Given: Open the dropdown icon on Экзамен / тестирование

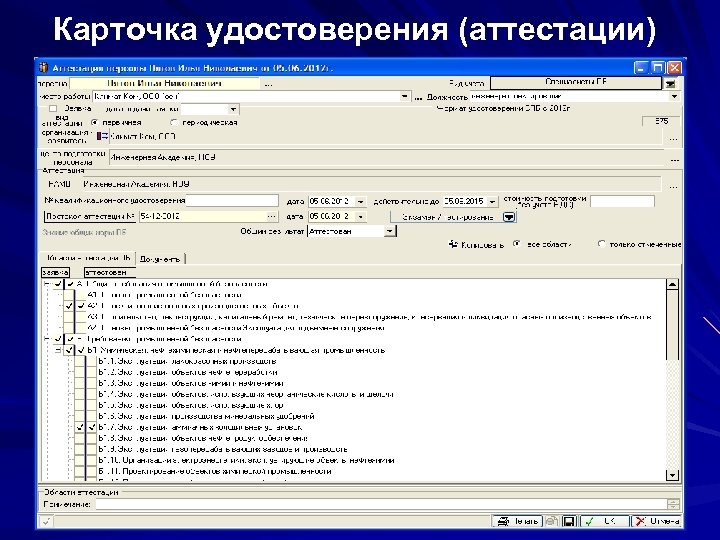Looking at the screenshot, I should (509, 217).
